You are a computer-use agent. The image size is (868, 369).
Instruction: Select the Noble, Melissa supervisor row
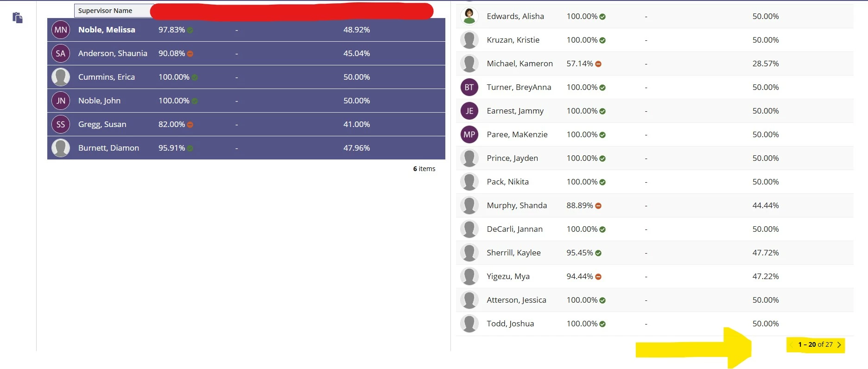246,30
